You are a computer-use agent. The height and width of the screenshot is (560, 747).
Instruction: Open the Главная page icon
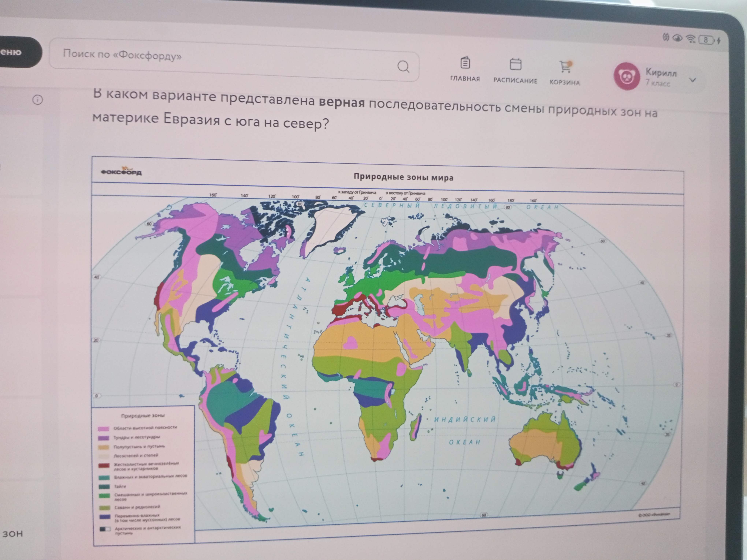[465, 63]
